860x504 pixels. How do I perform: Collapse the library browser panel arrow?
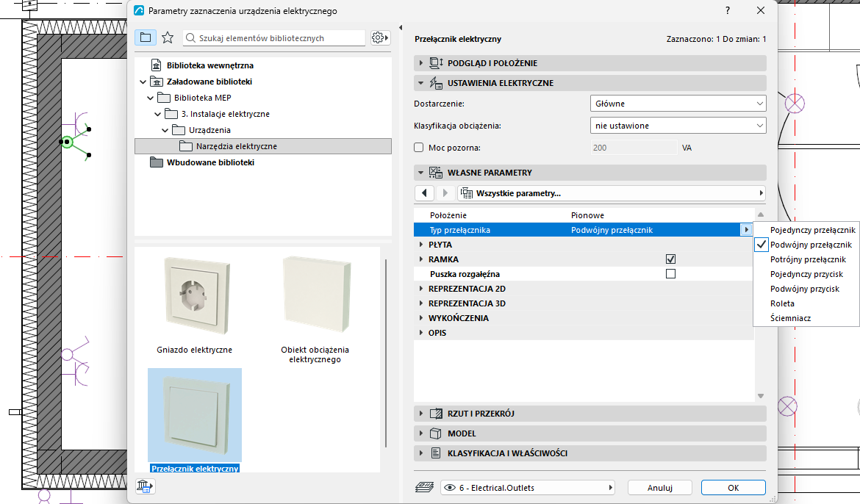401,27
